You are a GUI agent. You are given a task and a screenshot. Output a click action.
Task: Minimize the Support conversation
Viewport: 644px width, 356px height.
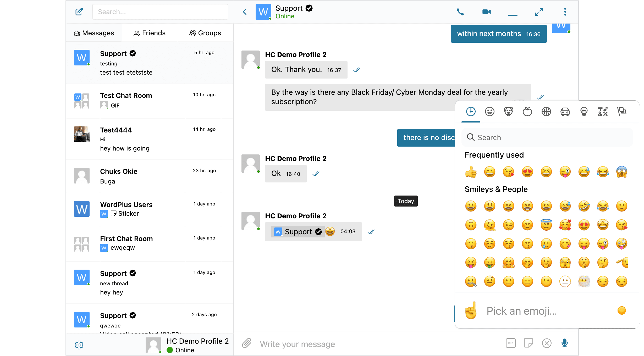[513, 15]
